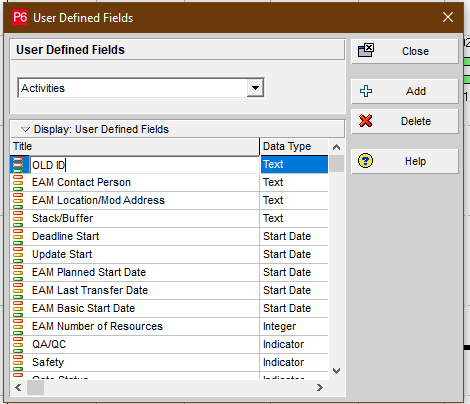The image size is (470, 404).
Task: Click the row icon beside EAM Contact Person
Action: (18, 183)
